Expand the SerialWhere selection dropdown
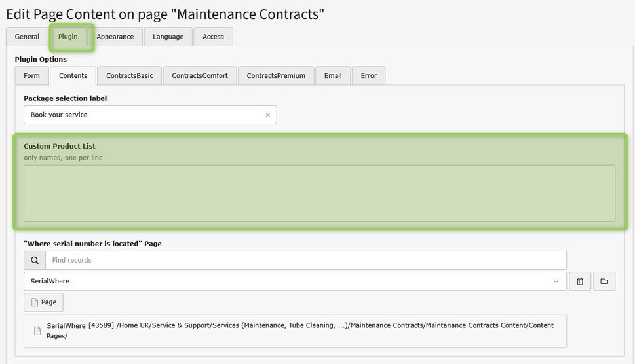 (x=556, y=282)
